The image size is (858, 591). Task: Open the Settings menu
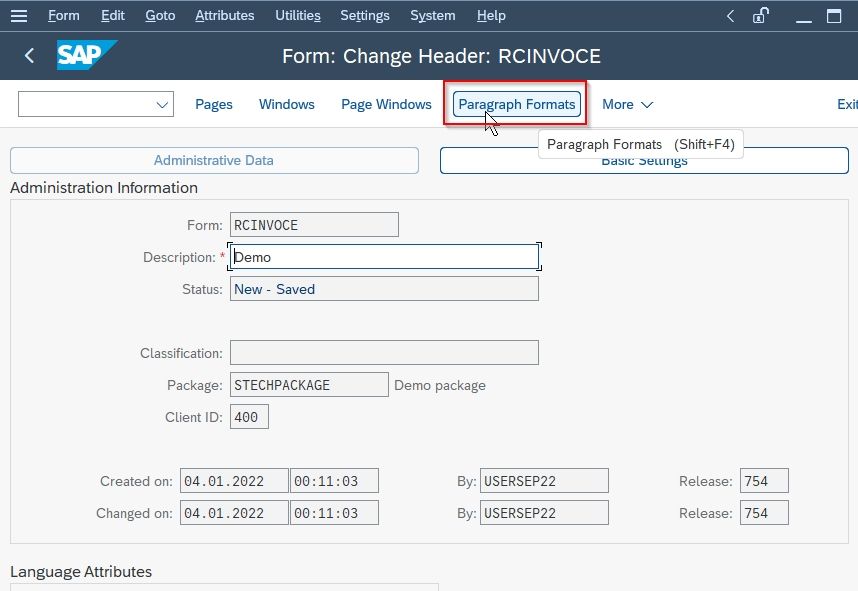pyautogui.click(x=365, y=15)
